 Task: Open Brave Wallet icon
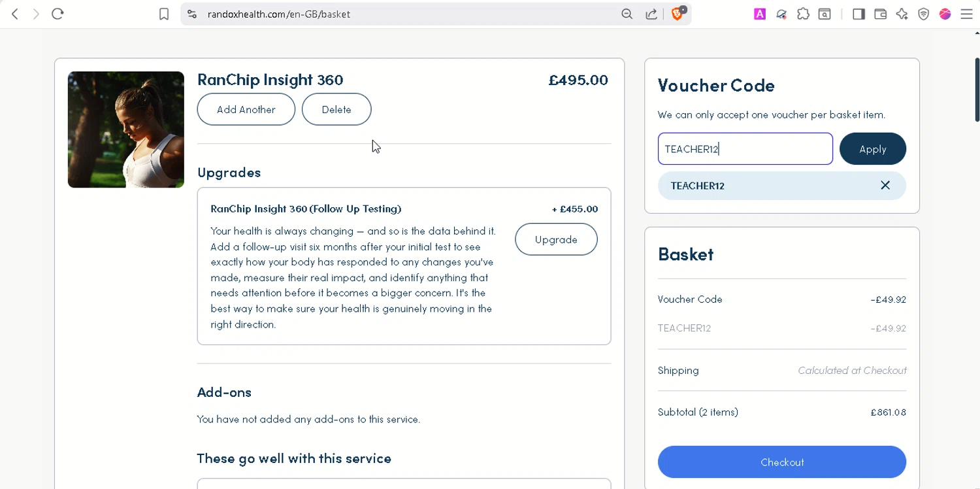pos(880,14)
